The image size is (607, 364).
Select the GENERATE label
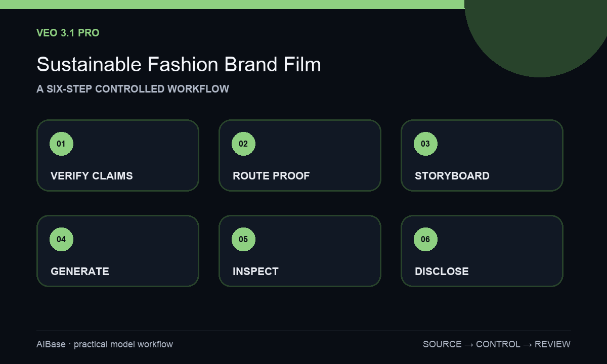pos(80,271)
